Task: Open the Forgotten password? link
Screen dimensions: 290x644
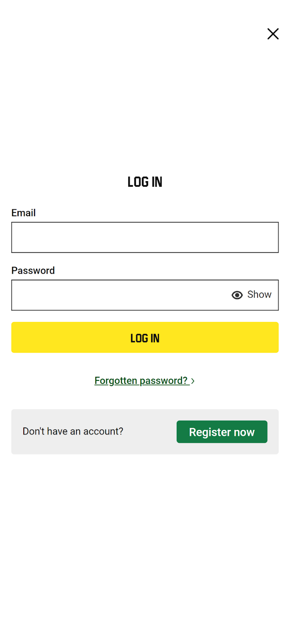Action: tap(141, 380)
